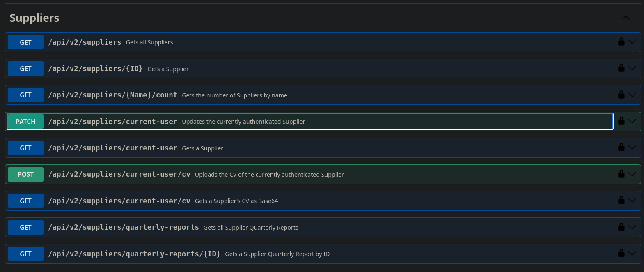Open /api/v2/suppliers/{Name}/count endpoint path

pyautogui.click(x=112, y=95)
